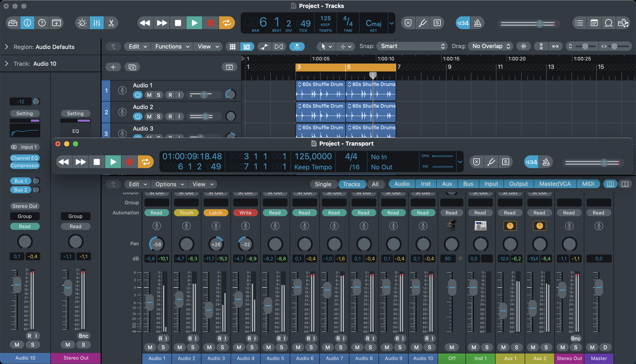636x364 pixels.
Task: Switch tracks area to grid view icon
Action: (x=233, y=47)
